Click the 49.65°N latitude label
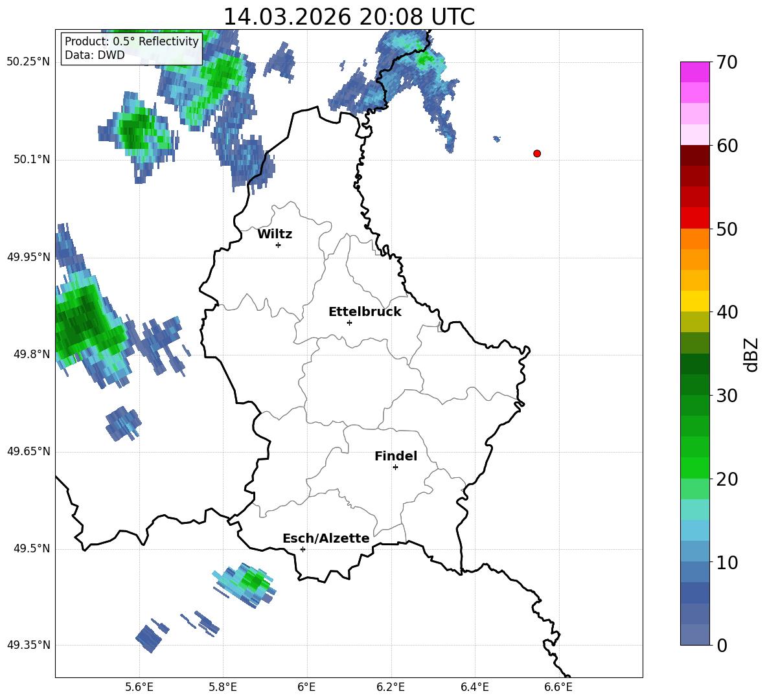This screenshot has height=700, width=767. click(x=29, y=451)
